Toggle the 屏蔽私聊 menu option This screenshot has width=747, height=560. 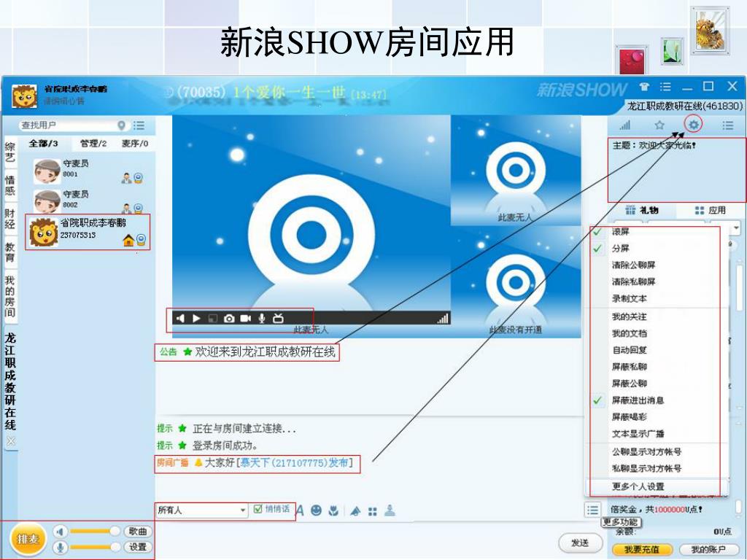tap(630, 367)
